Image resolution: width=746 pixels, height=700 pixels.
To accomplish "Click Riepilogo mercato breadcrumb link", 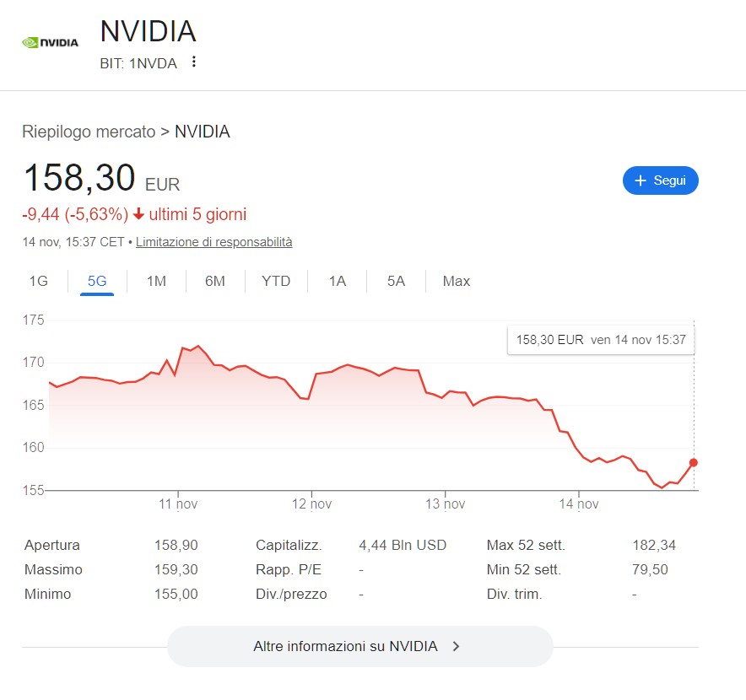I will click(x=89, y=132).
